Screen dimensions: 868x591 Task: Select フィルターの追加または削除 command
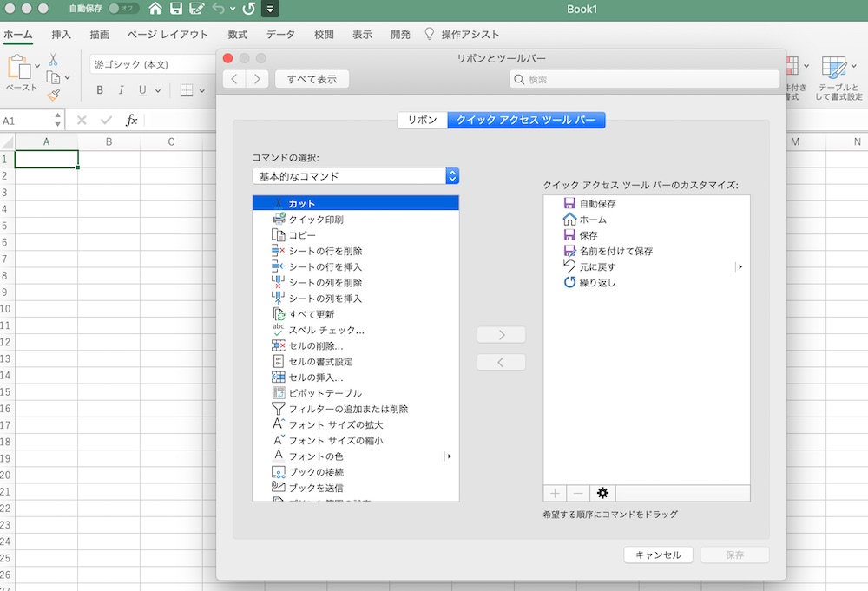click(x=355, y=409)
